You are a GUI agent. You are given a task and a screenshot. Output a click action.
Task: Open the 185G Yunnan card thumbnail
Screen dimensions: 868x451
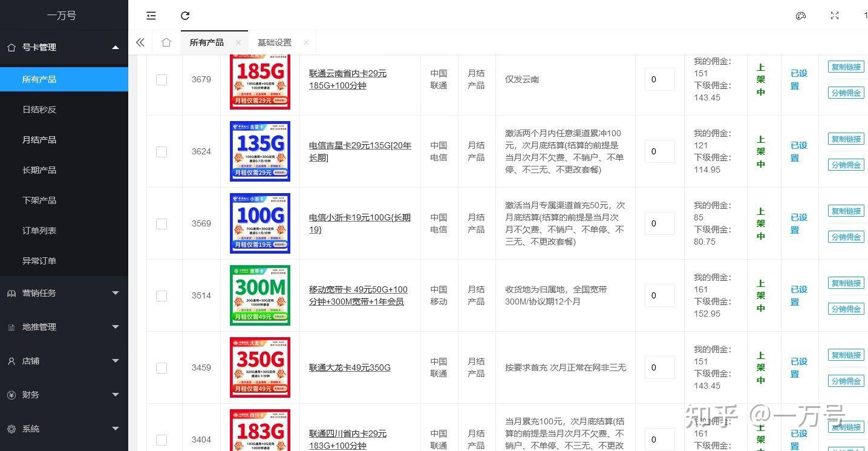click(260, 82)
